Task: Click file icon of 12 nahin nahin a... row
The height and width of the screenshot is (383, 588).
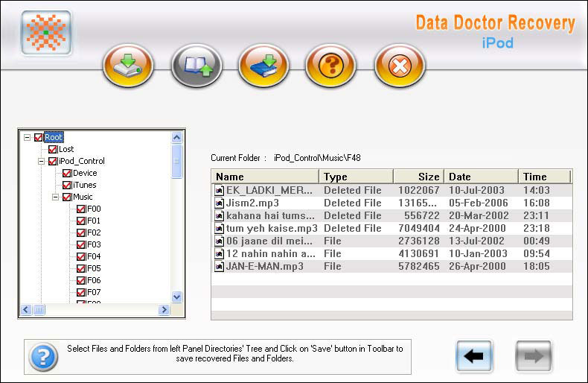Action: tap(219, 254)
